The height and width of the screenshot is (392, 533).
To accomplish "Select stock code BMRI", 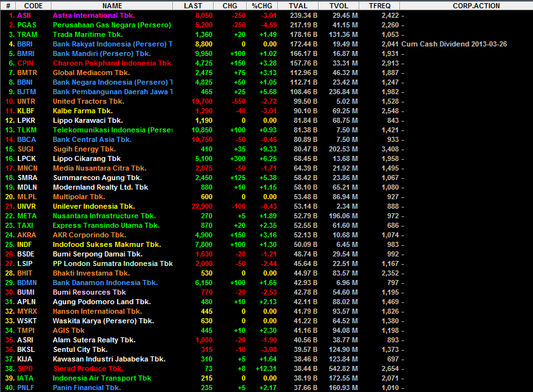I will point(25,53).
